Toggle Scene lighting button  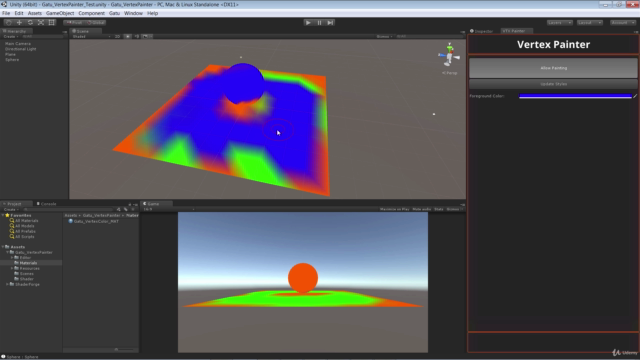coord(128,36)
